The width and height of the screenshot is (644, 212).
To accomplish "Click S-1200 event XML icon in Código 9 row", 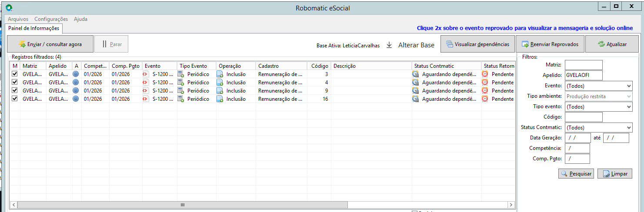I will coord(146,90).
